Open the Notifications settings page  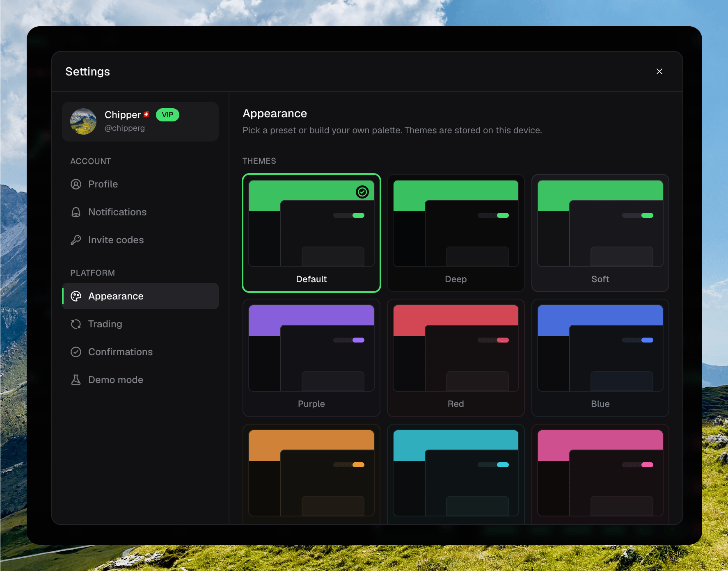pos(140,212)
